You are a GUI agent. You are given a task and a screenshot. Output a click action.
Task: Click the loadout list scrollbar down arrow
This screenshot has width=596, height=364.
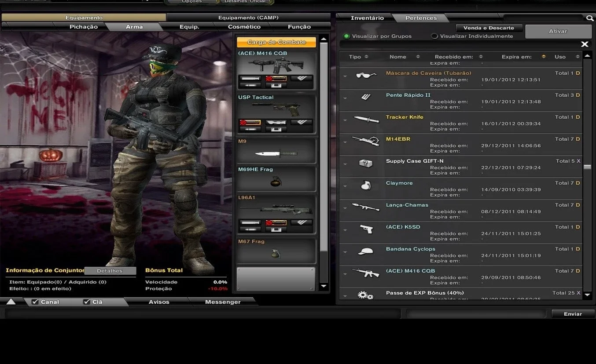click(324, 286)
